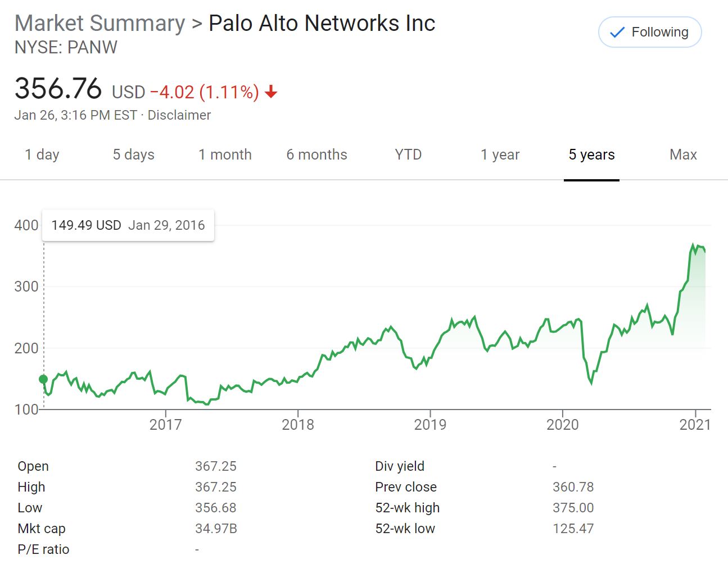Switch to the 1 day chart view
Viewport: 728px width, 573px height.
point(42,154)
